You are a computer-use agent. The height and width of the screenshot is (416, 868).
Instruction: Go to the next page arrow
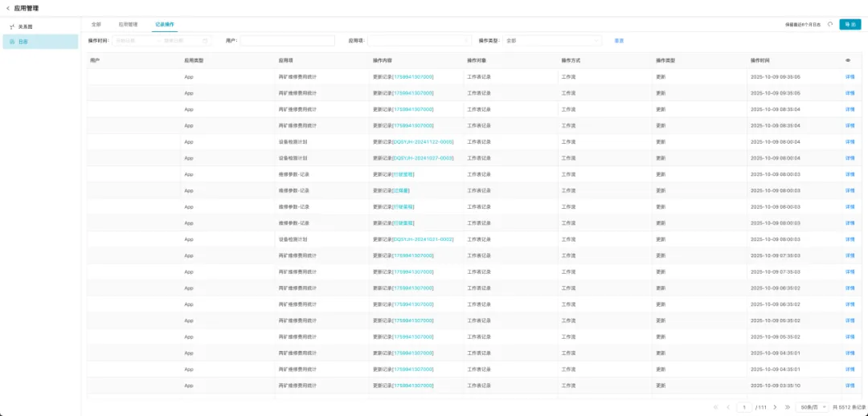click(775, 407)
